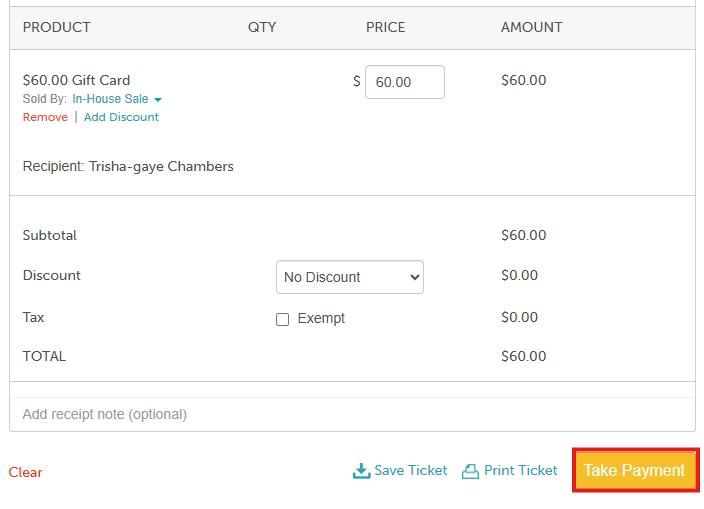
Task: Clear the current ticket
Action: click(x=26, y=472)
